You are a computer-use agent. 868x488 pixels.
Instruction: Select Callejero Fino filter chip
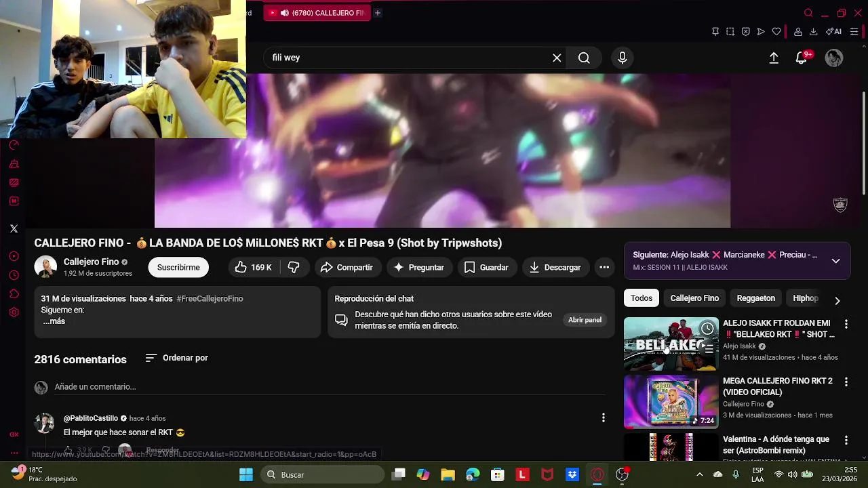(x=694, y=298)
